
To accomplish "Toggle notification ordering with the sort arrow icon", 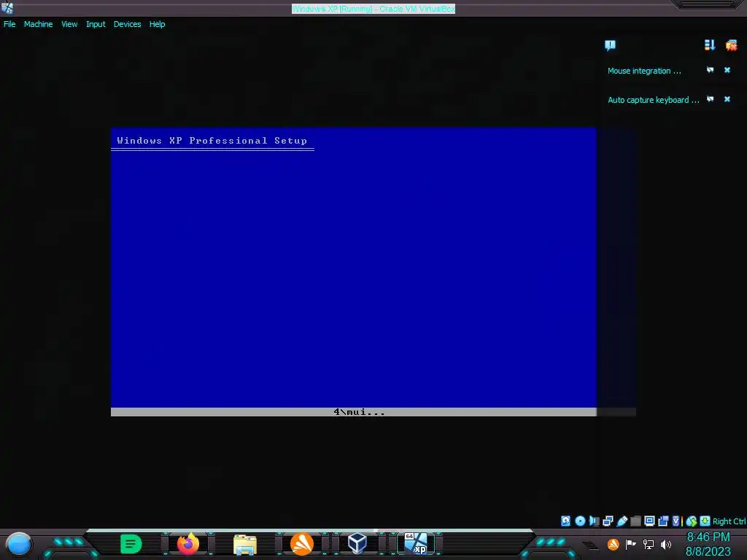I will (x=709, y=44).
